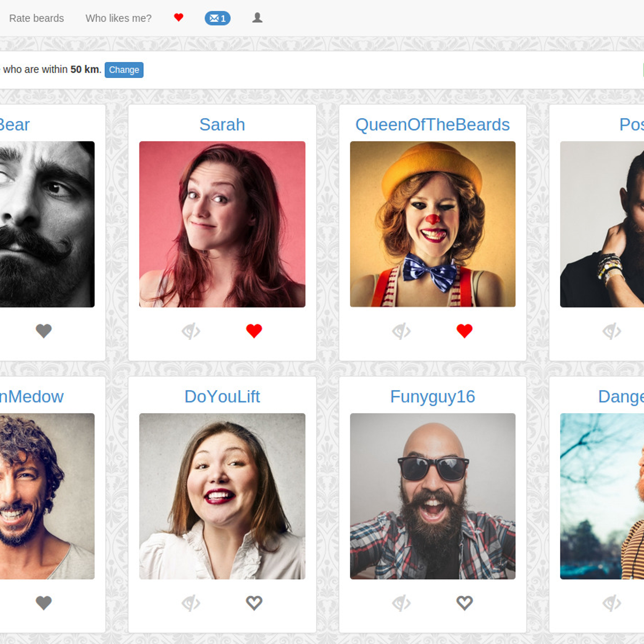644x644 pixels.
Task: Hide QueenOfTheBeards using the crossed-eye icon
Action: click(x=401, y=331)
